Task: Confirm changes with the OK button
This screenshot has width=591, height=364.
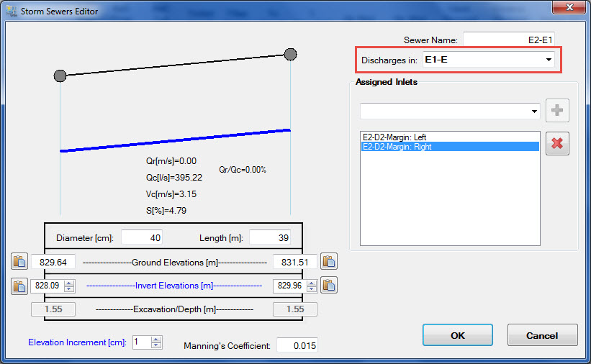Action: point(457,335)
